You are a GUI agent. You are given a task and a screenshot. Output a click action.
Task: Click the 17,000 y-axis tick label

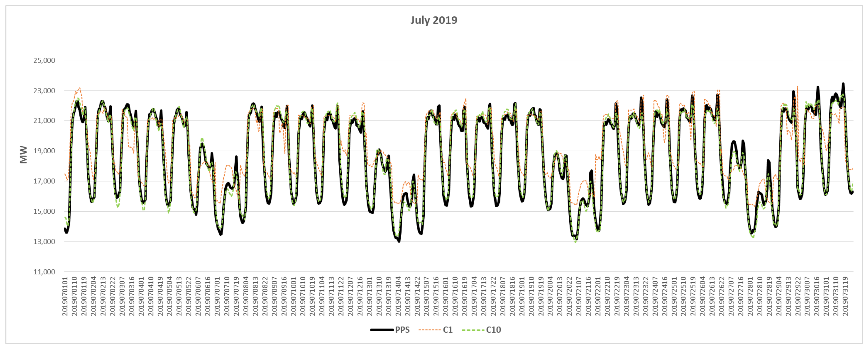(x=44, y=181)
